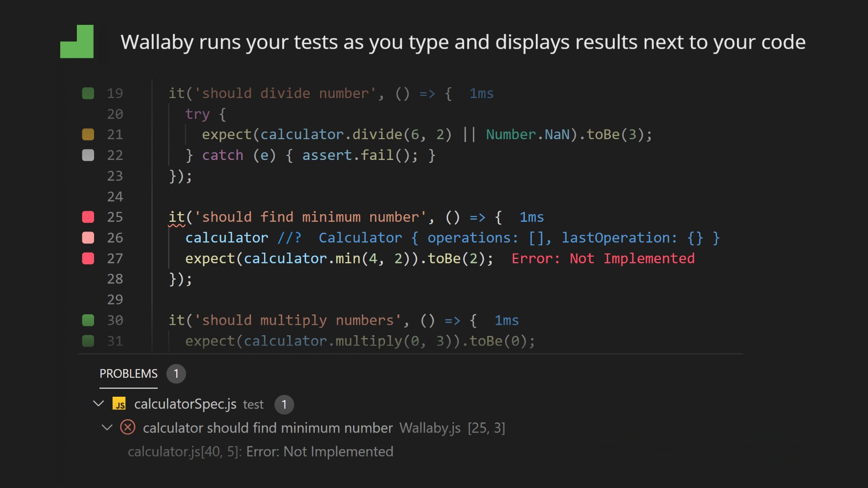Click green coverage indicator on line 31
This screenshot has height=488, width=868.
(x=88, y=341)
